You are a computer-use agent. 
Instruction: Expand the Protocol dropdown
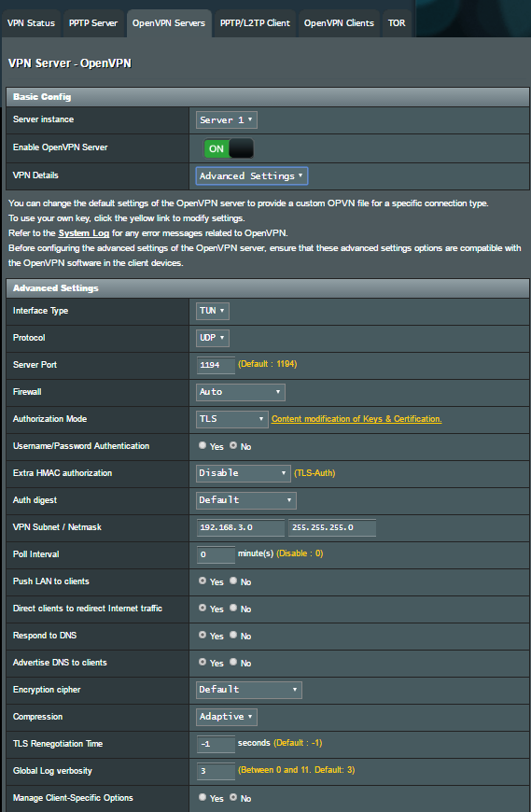[212, 338]
